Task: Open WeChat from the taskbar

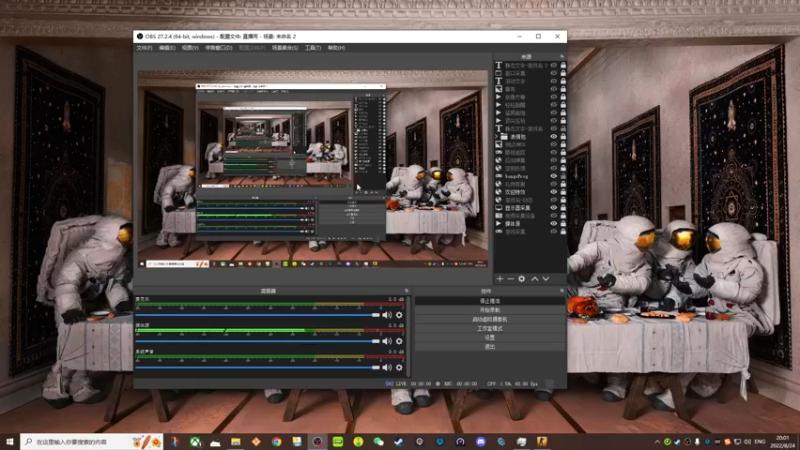Action: click(x=379, y=442)
